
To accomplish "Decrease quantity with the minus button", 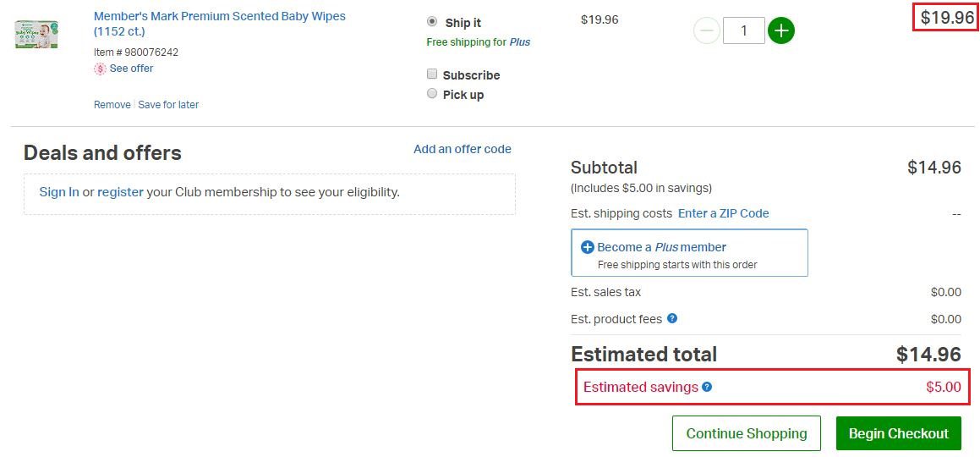I will coord(707,31).
